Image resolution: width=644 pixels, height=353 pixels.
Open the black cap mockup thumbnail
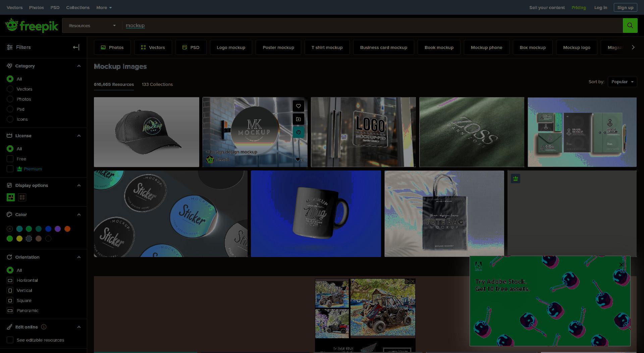(146, 132)
